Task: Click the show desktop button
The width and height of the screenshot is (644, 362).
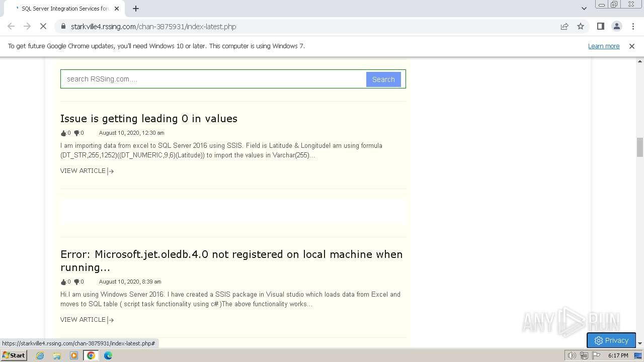Action: click(x=638, y=355)
